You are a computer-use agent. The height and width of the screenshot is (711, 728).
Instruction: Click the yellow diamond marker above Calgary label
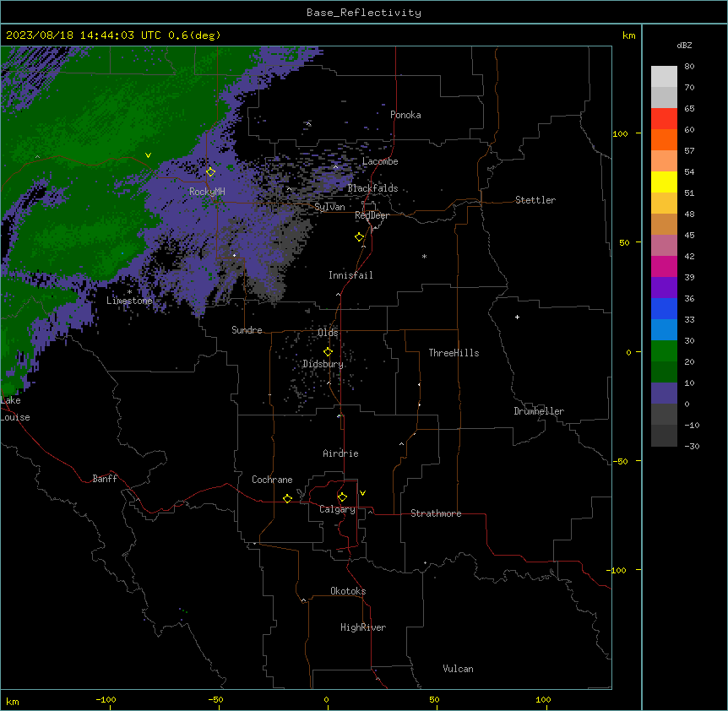pyautogui.click(x=342, y=497)
